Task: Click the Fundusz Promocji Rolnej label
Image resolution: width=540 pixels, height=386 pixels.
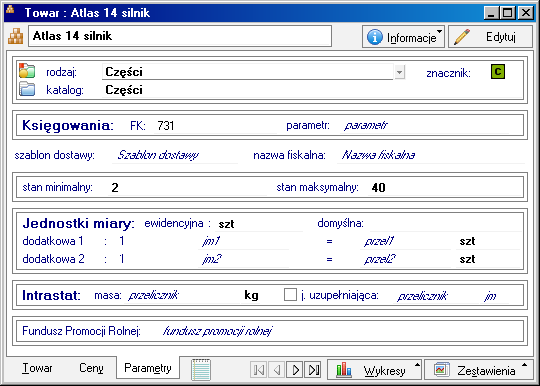Action: [81, 331]
